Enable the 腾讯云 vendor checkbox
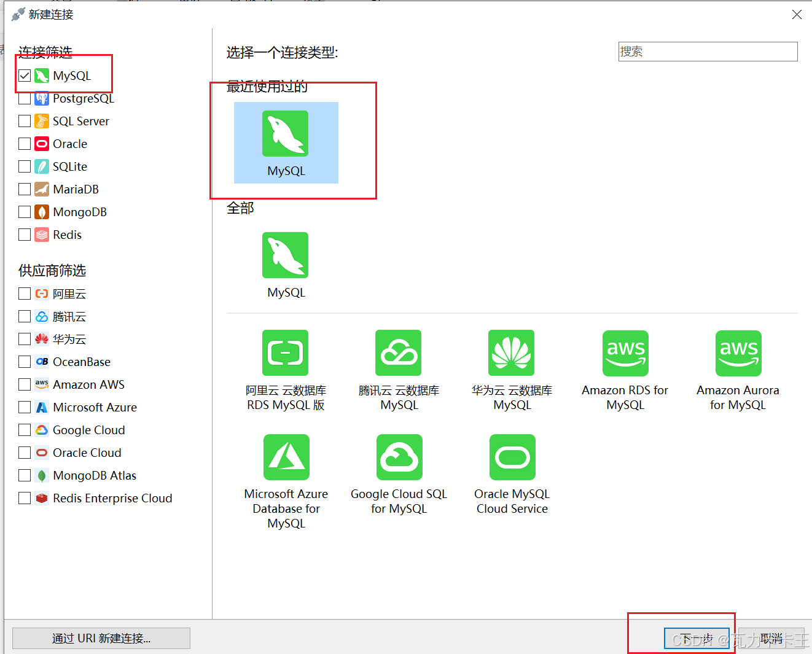The image size is (812, 654). (25, 316)
